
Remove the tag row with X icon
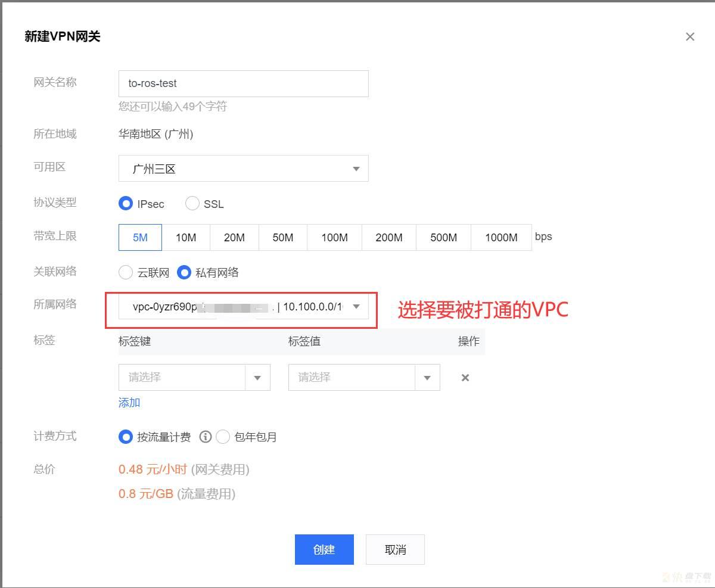click(x=465, y=377)
